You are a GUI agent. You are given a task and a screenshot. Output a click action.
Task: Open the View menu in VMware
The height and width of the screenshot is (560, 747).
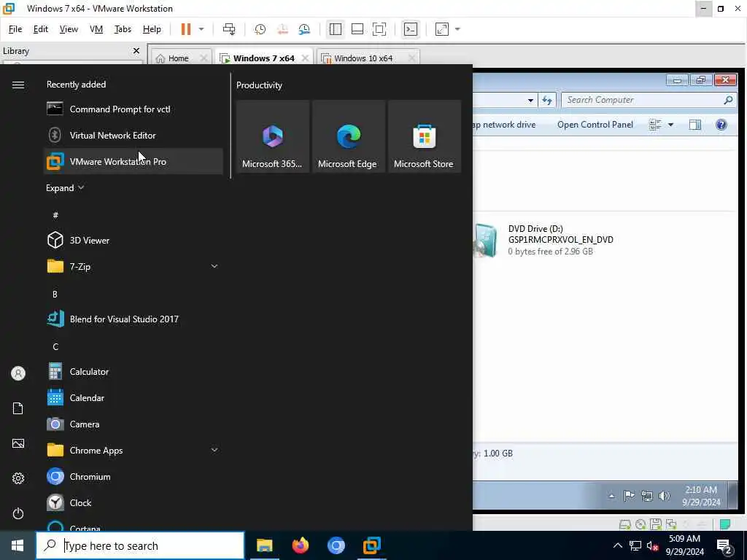[x=69, y=29]
